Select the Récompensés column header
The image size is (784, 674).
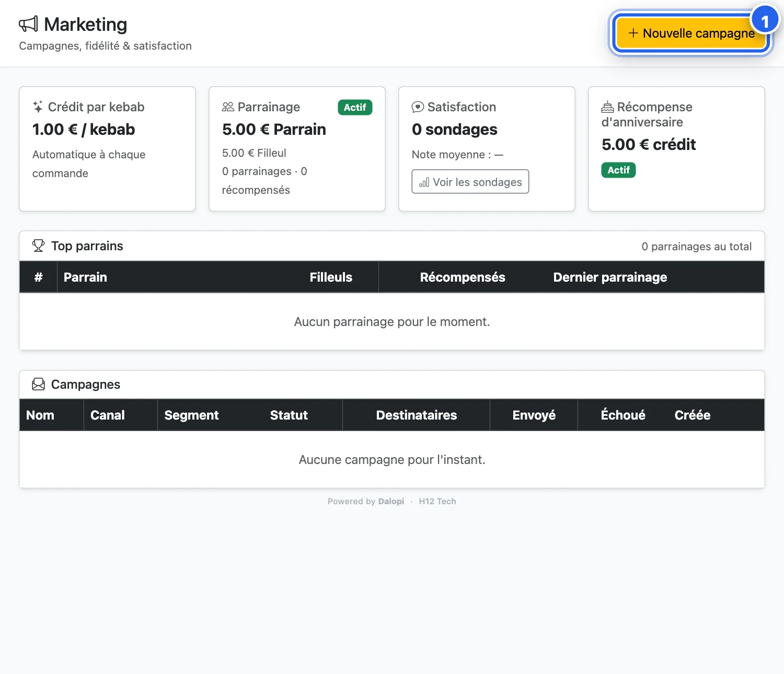click(463, 277)
